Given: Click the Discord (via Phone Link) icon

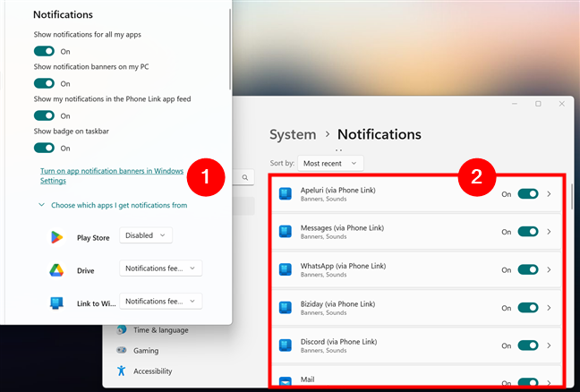Looking at the screenshot, I should (286, 345).
